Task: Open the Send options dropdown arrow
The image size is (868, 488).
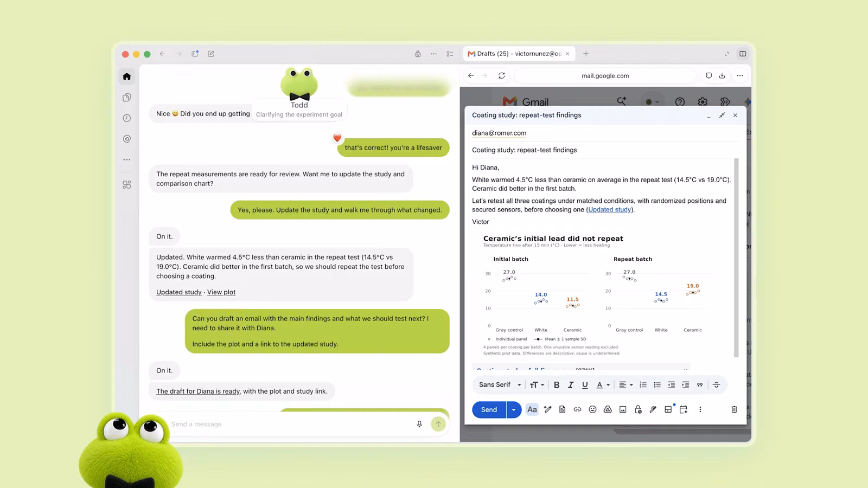Action: coord(514,410)
